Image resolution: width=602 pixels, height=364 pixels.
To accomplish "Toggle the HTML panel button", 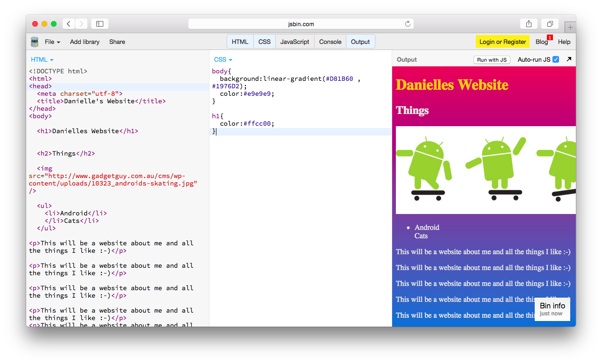I will point(240,42).
